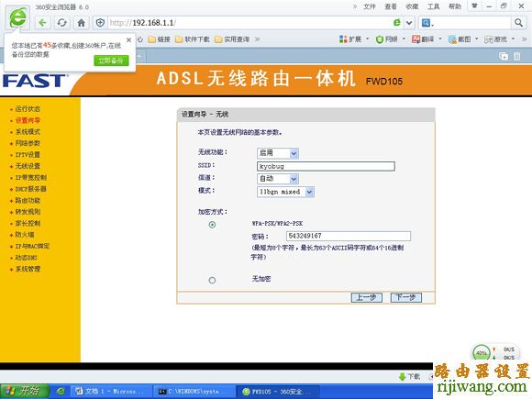532x399 pixels.
Task: Click the SSID field containing kyobug
Action: [x=326, y=166]
